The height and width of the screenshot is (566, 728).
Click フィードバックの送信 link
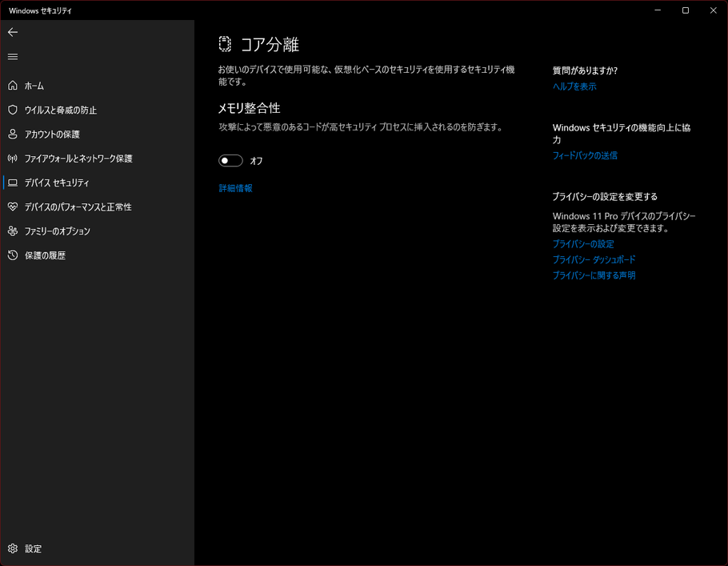[x=585, y=155]
